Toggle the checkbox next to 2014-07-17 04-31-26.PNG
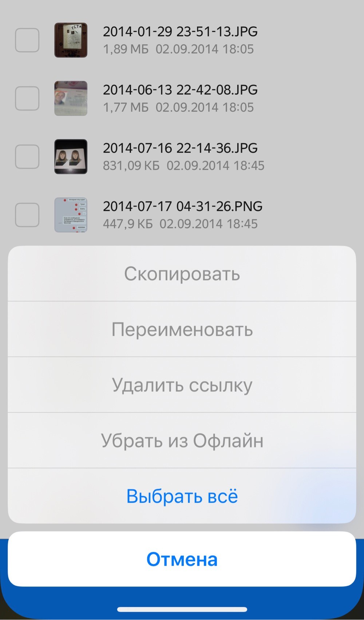 (27, 215)
